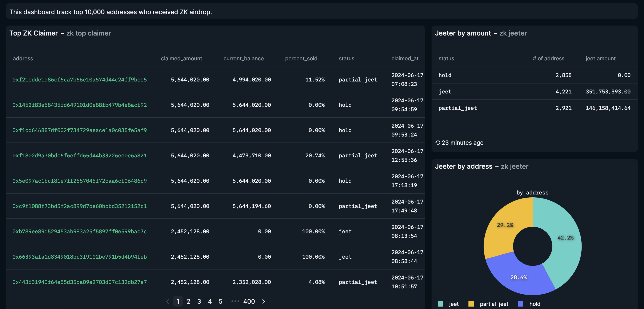Open address link starting 0x443631940f
The width and height of the screenshot is (644, 309).
tap(80, 282)
